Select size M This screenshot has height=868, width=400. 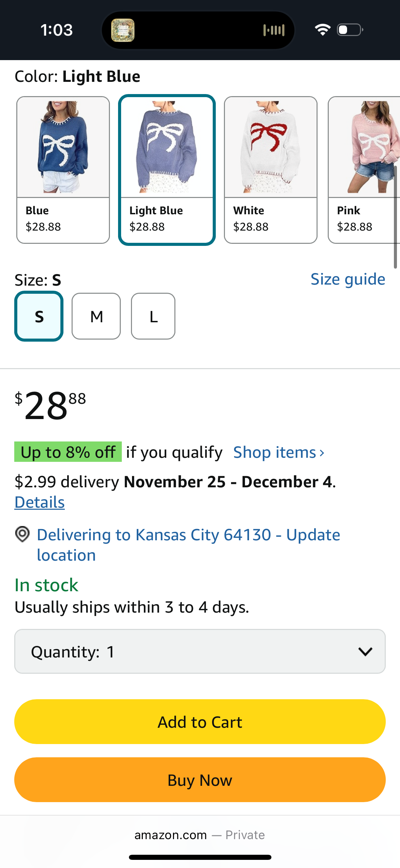point(96,316)
